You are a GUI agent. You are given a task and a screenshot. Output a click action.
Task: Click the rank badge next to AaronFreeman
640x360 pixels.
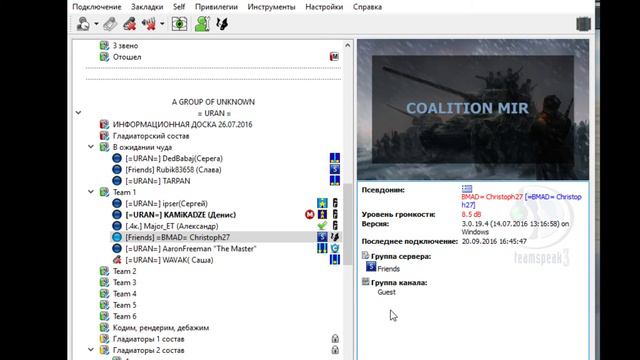tap(322, 248)
